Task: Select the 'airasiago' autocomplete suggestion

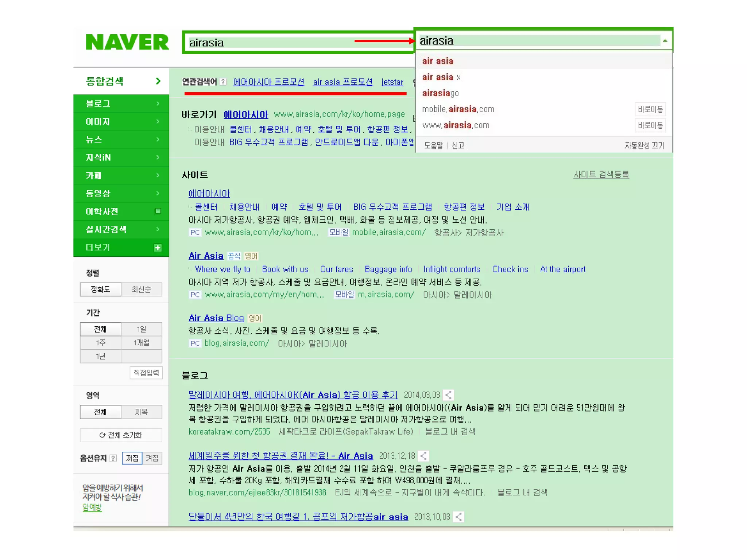Action: pos(440,93)
